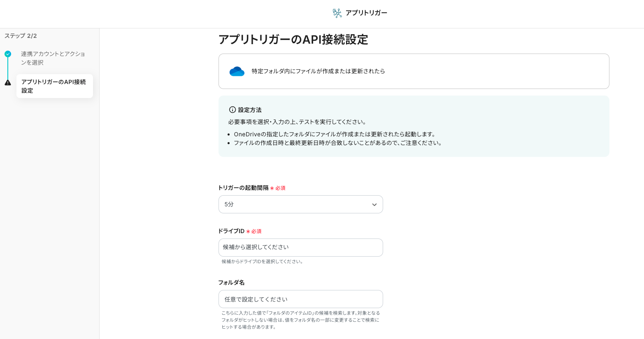
Task: Click the アプリトリガーのAPI接続設定 page heading
Action: 293,40
